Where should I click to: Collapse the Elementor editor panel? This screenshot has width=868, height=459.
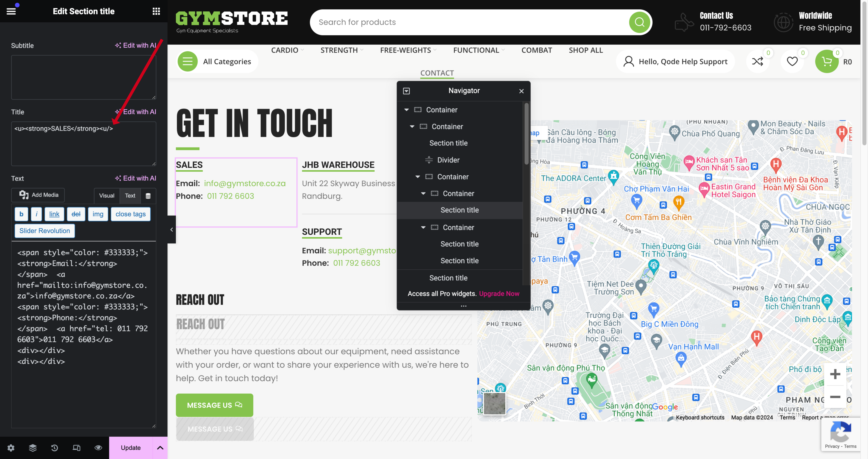pyautogui.click(x=172, y=229)
